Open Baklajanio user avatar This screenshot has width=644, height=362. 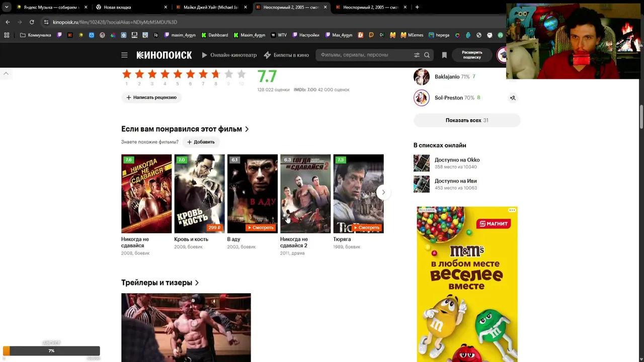click(x=422, y=77)
